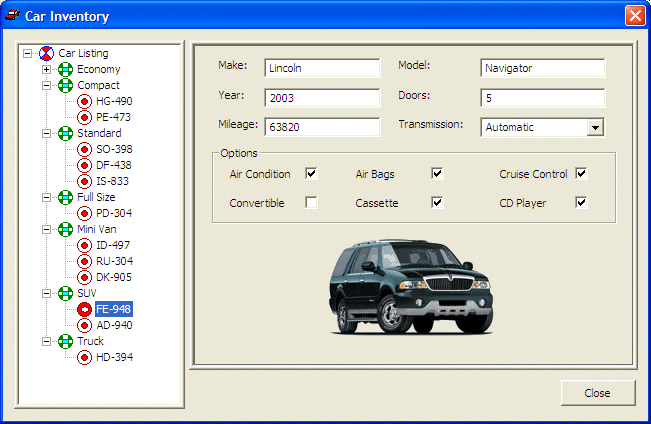Viewport: 651px width, 424px height.
Task: Click the red icon beside HG-490
Action: tap(84, 101)
